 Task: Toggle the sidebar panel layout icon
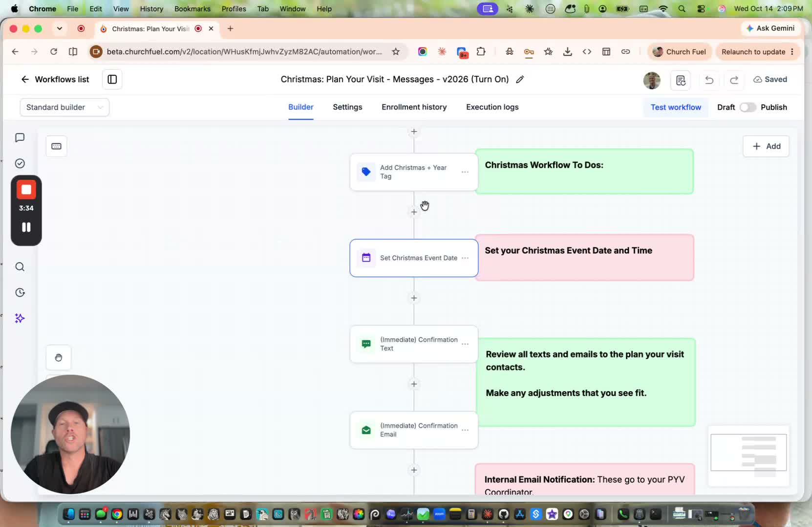pyautogui.click(x=112, y=79)
